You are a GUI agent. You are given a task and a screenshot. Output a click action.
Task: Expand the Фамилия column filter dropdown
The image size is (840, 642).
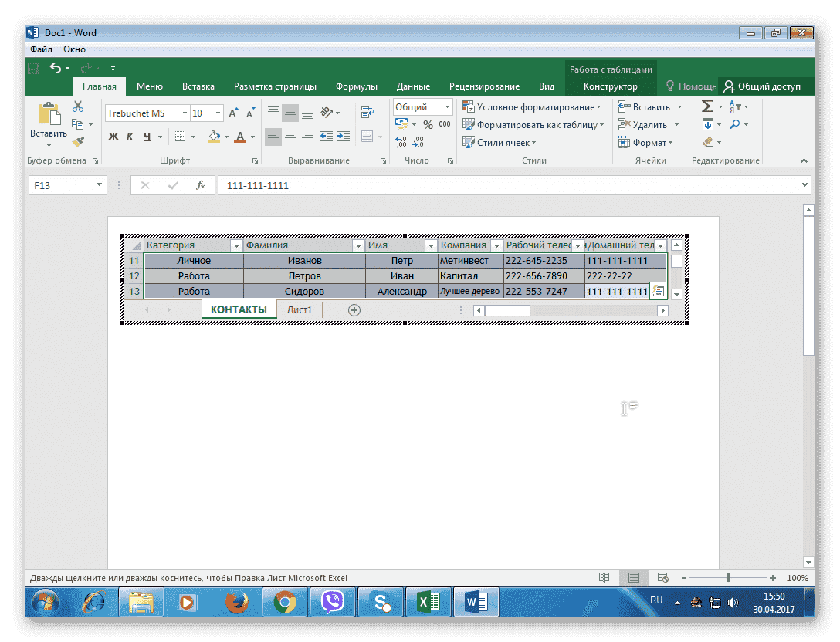coord(357,245)
